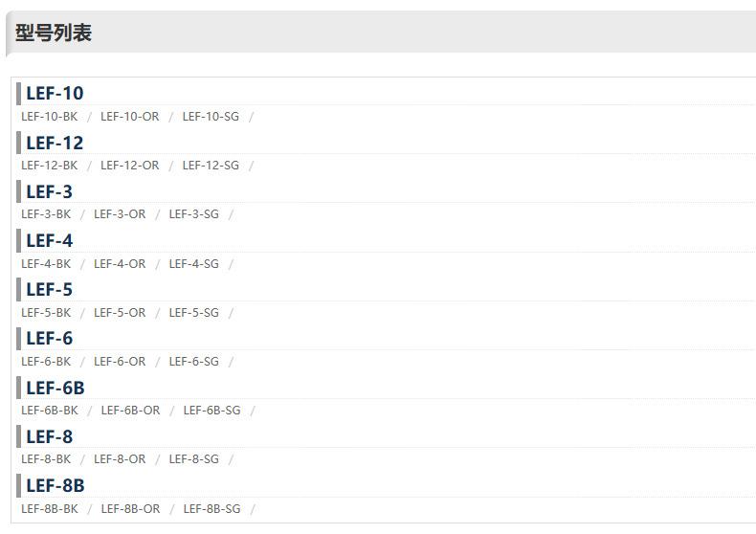Open the LEF-6-BK link
Image resolution: width=756 pixels, height=534 pixels.
point(46,362)
